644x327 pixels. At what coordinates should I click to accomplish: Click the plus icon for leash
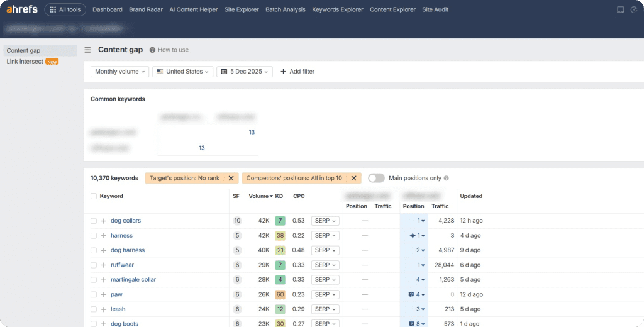coord(104,309)
